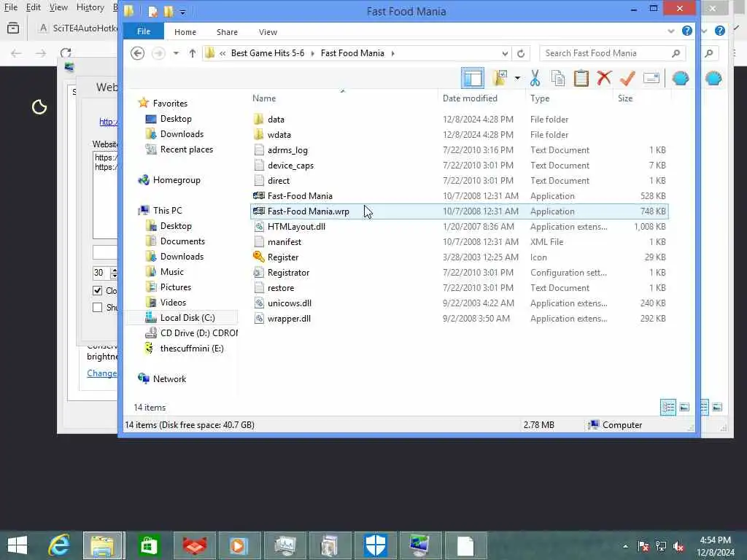The width and height of the screenshot is (747, 560).
Task: Open Documents under This PC
Action: point(182,241)
